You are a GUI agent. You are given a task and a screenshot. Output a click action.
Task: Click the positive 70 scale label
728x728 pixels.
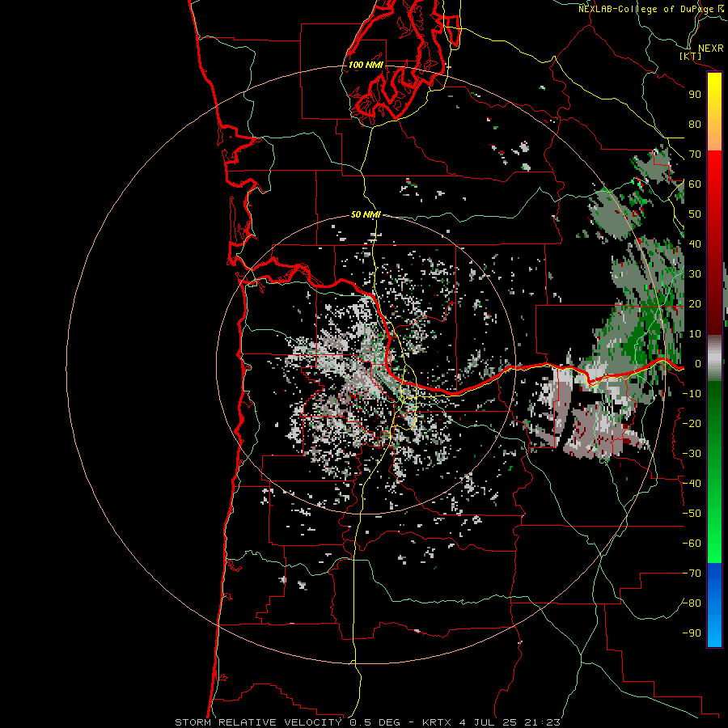coord(695,154)
